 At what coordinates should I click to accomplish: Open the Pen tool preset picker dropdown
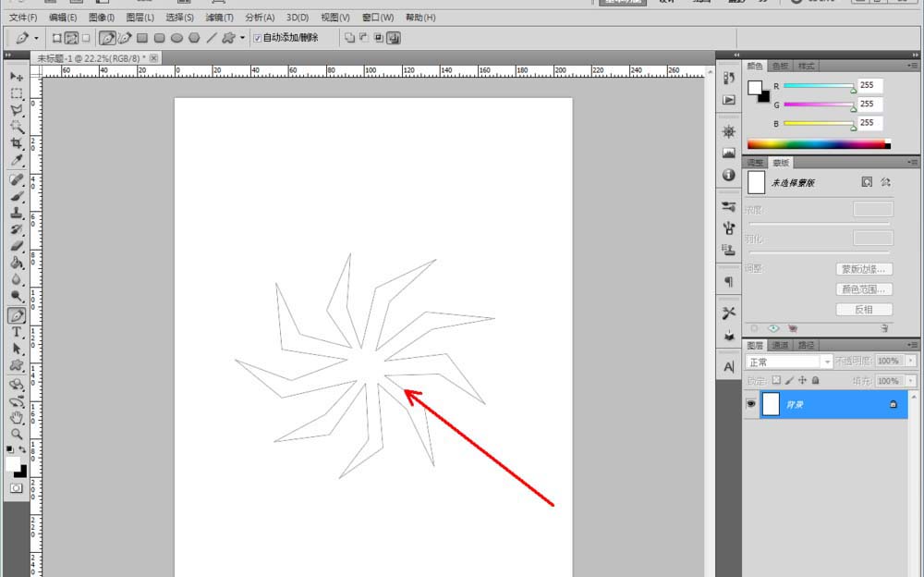tap(36, 38)
